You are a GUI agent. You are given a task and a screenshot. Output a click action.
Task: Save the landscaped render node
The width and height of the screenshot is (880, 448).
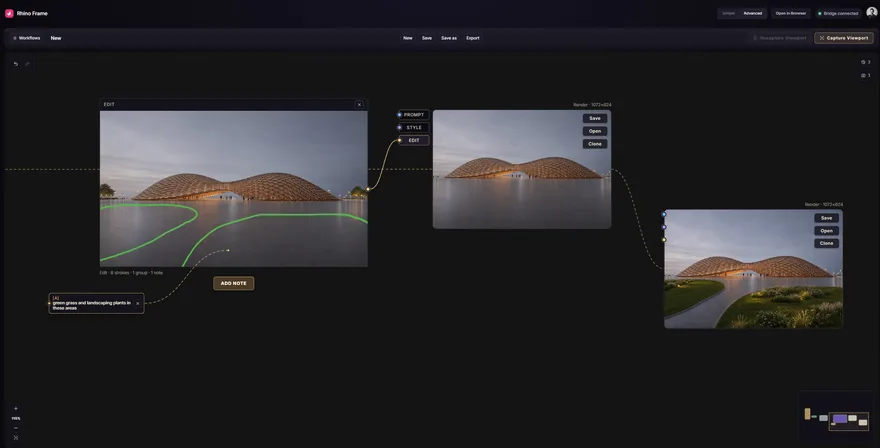[827, 218]
